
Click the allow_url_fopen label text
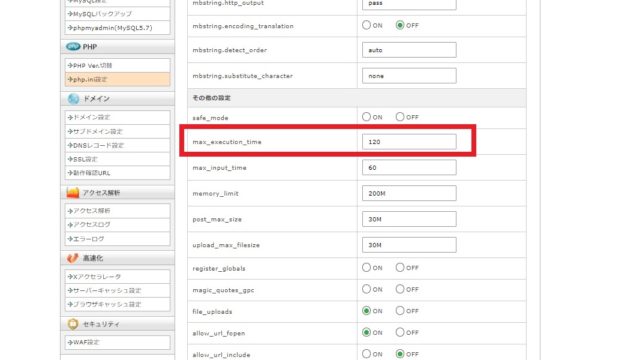click(x=219, y=333)
